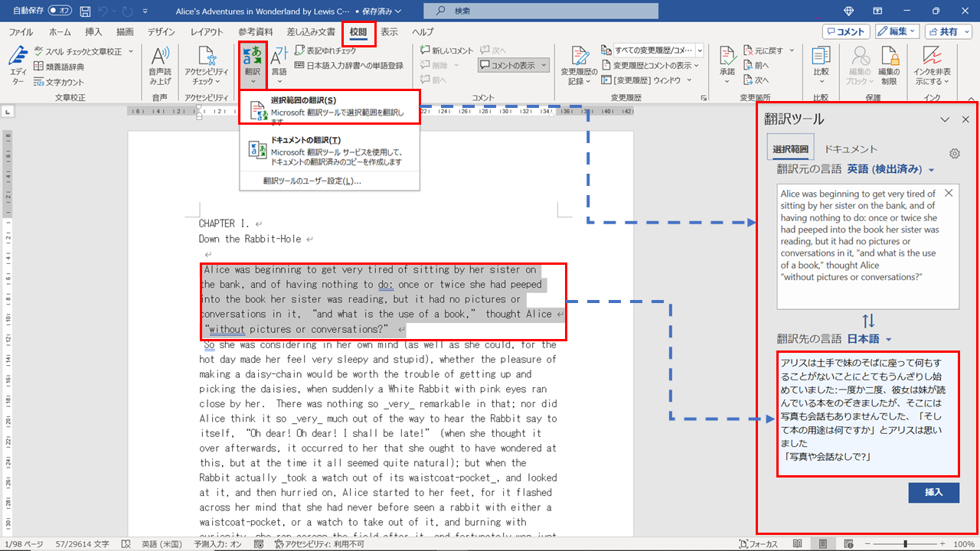
Task: Switch to the 挿入 Insert tab
Action: tap(93, 32)
